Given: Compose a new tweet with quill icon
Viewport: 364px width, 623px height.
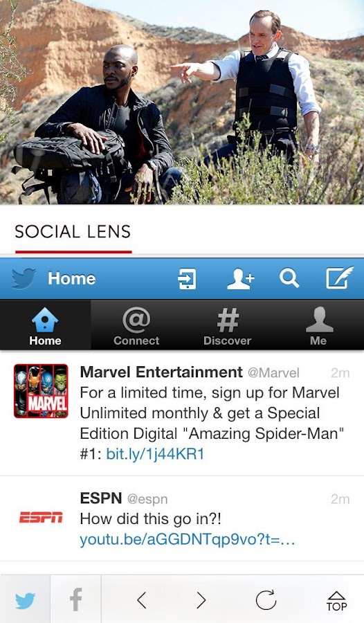Looking at the screenshot, I should click(340, 278).
